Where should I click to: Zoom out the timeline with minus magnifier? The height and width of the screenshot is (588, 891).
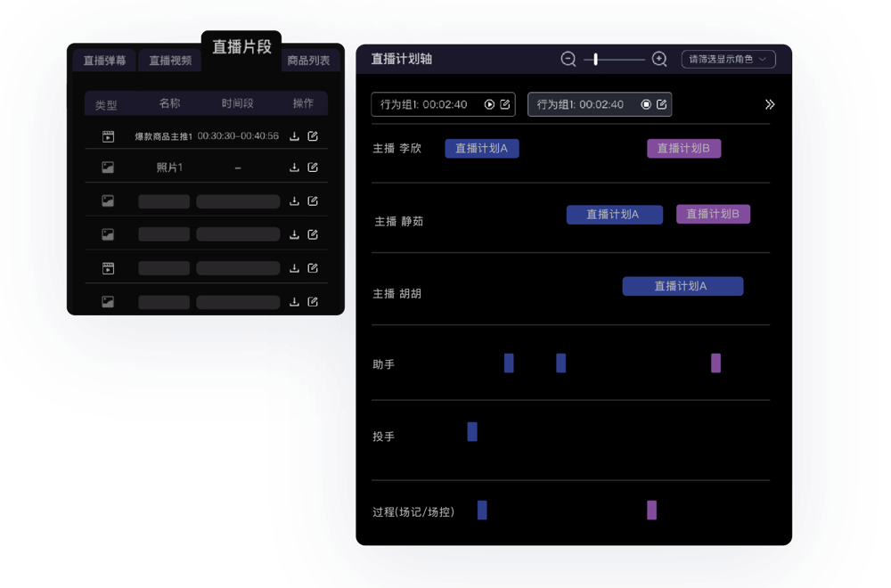(568, 59)
